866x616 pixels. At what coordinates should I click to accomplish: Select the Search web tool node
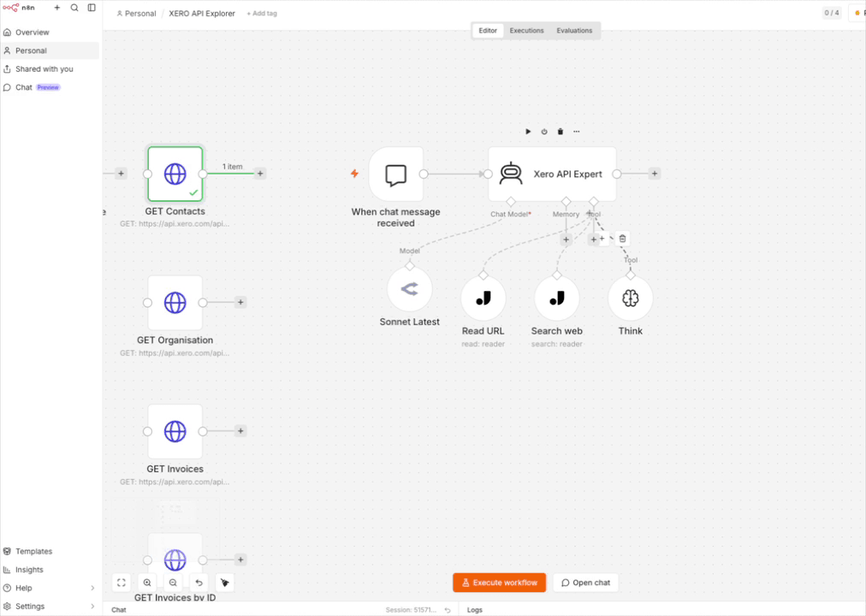coord(557,298)
